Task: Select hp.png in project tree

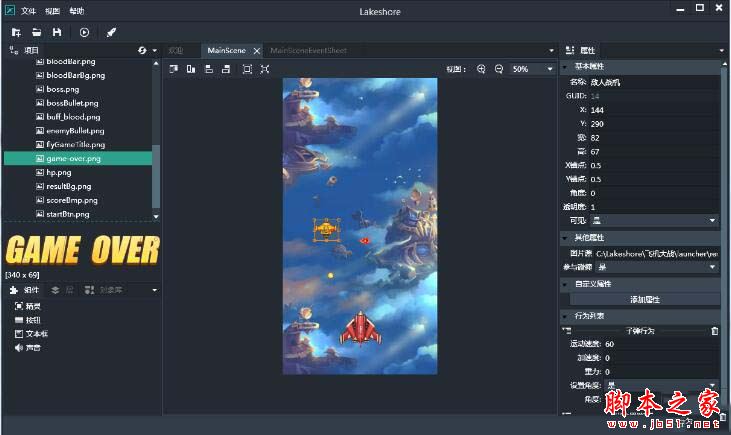Action: 59,173
